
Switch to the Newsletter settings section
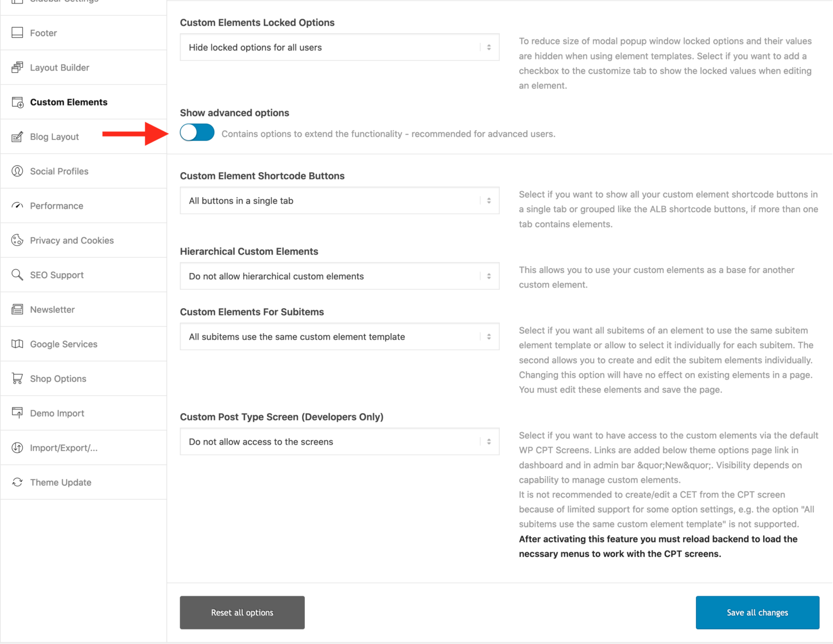52,309
